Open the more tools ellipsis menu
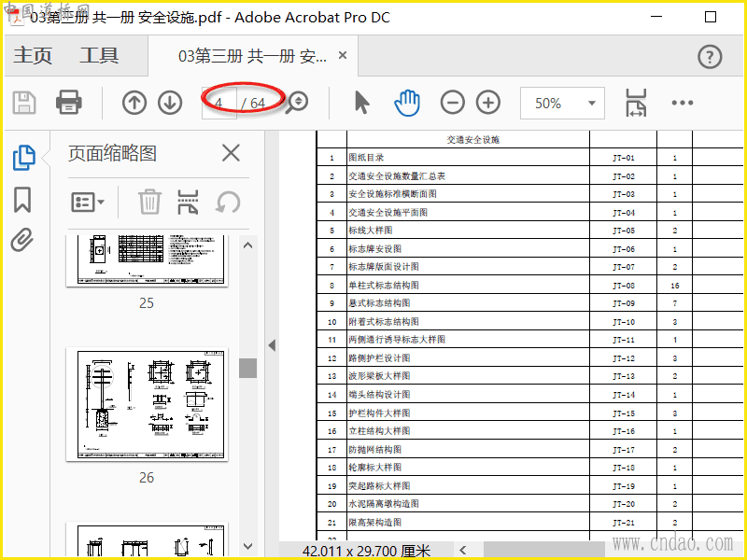Screen dimensions: 747x560 click(x=683, y=103)
